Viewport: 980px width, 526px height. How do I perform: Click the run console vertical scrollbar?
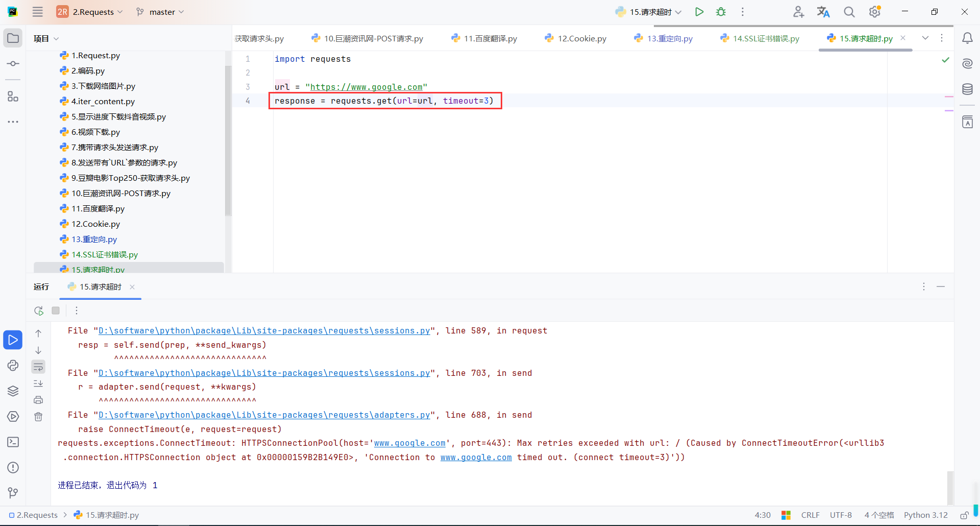click(x=950, y=488)
